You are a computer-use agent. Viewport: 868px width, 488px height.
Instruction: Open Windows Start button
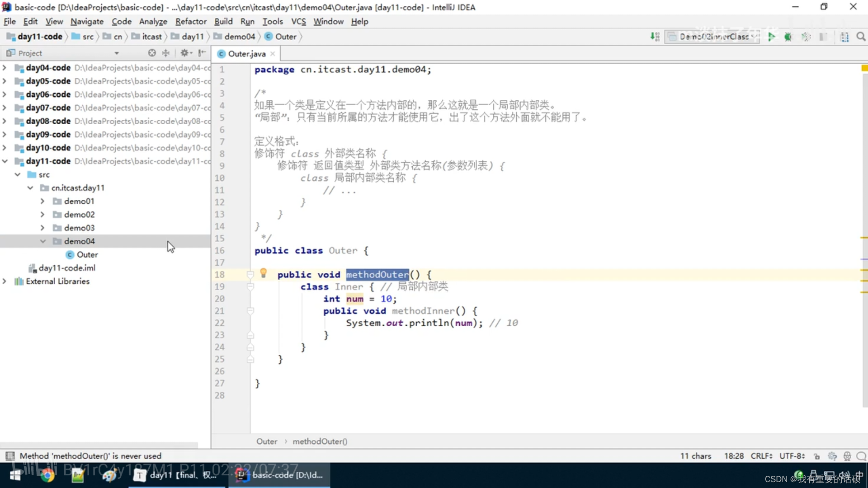pos(15,475)
